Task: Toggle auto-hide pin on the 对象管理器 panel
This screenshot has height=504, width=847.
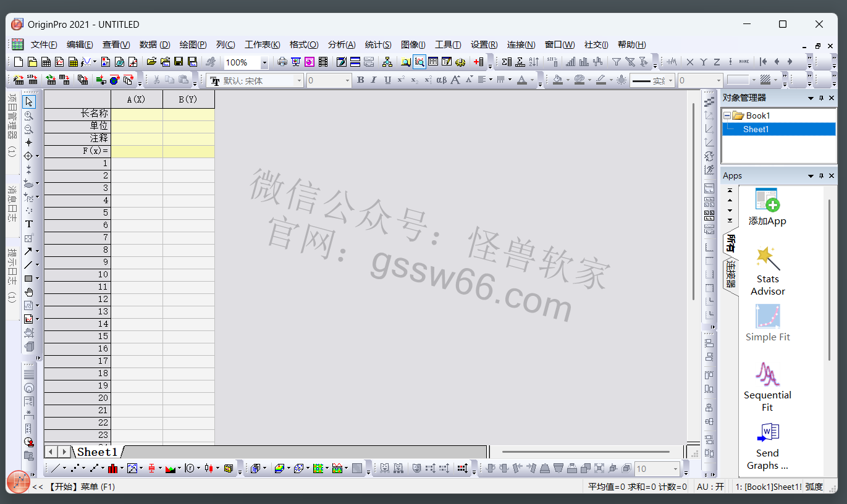Action: 822,98
